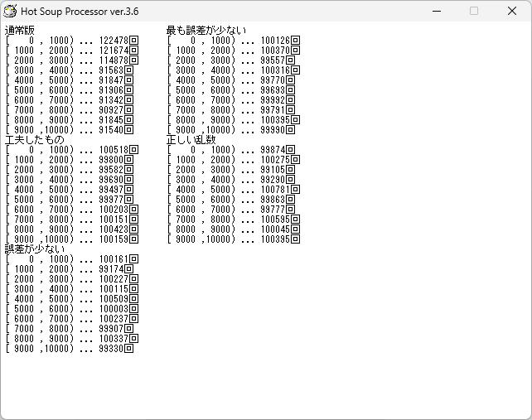Viewport: 532px width, 420px height.
Task: Click the value 99497
Action: [111, 190]
